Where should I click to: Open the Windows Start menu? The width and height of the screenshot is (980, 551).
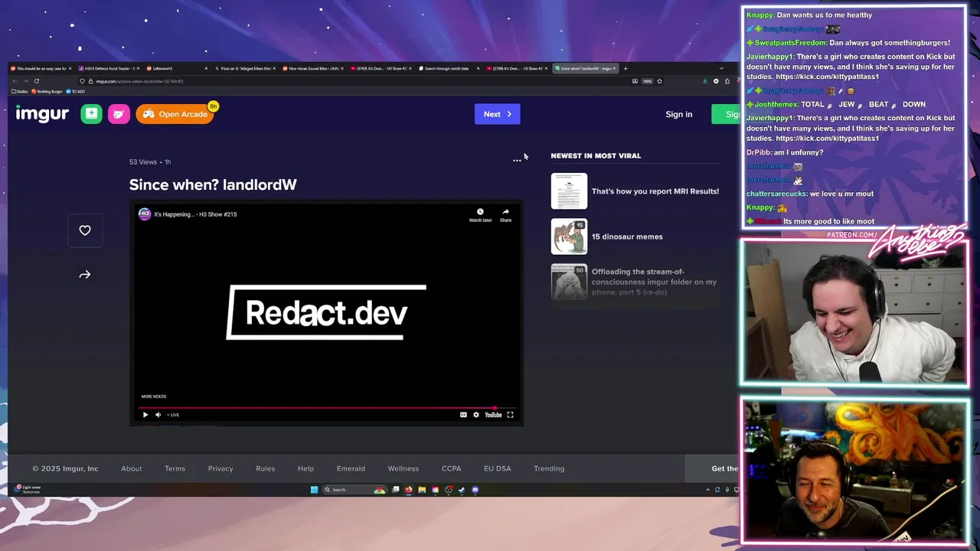pos(314,490)
